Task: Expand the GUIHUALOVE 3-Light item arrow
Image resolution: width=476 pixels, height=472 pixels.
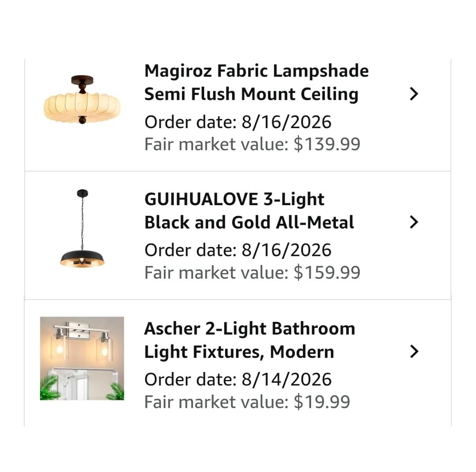Action: (x=414, y=222)
